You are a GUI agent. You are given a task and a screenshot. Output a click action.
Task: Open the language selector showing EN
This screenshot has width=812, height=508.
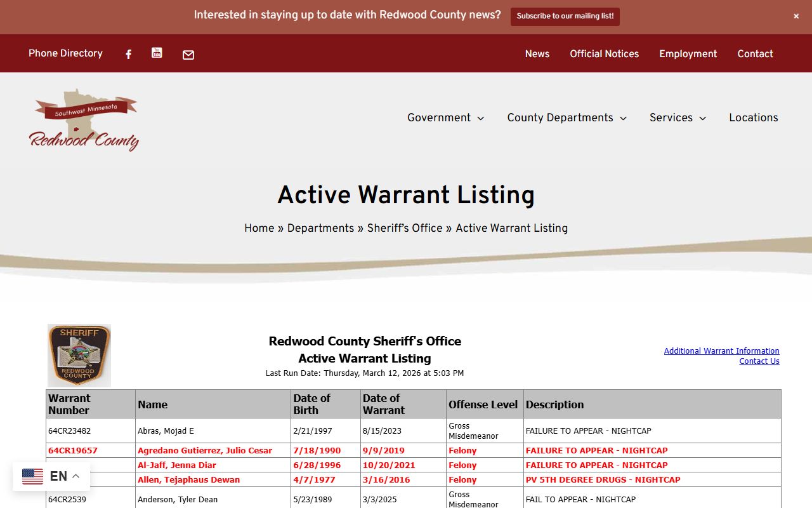click(51, 476)
